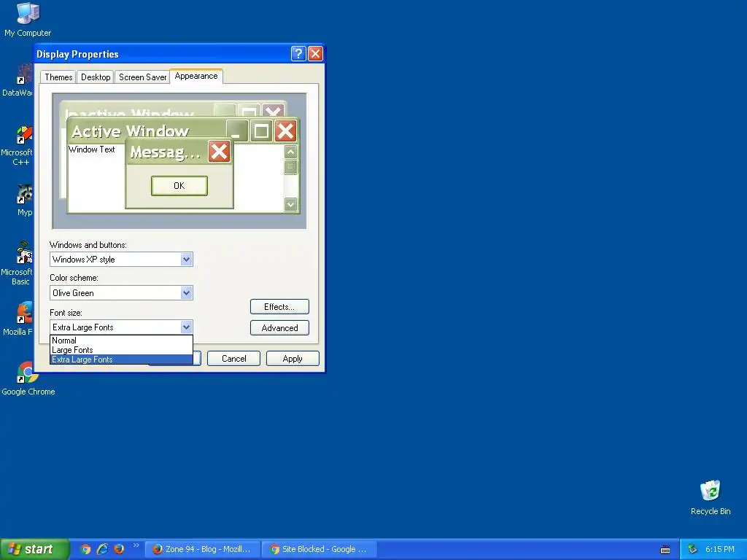Screen dimensions: 747x560
Task: Click the preview OK button
Action: tap(179, 186)
